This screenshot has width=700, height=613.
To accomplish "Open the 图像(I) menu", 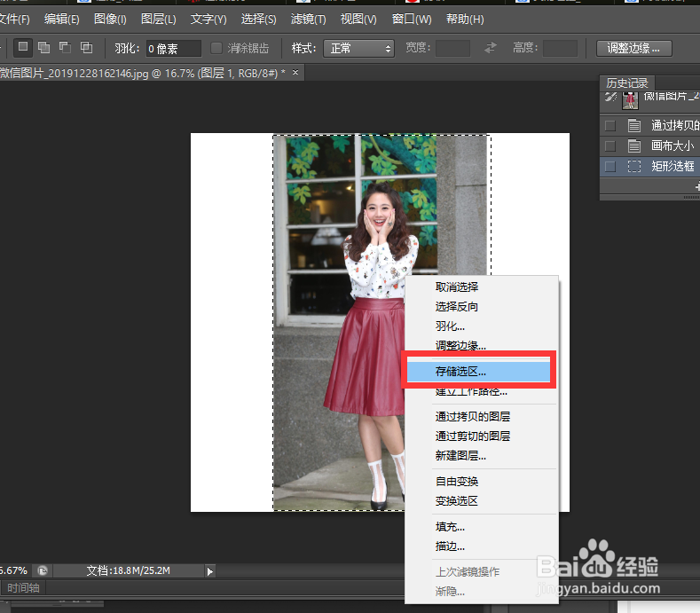I will [x=110, y=20].
